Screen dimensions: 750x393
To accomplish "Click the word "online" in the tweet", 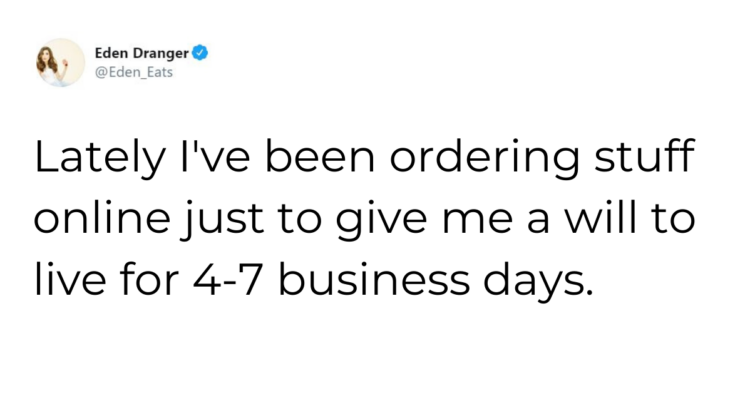I will 102,218.
